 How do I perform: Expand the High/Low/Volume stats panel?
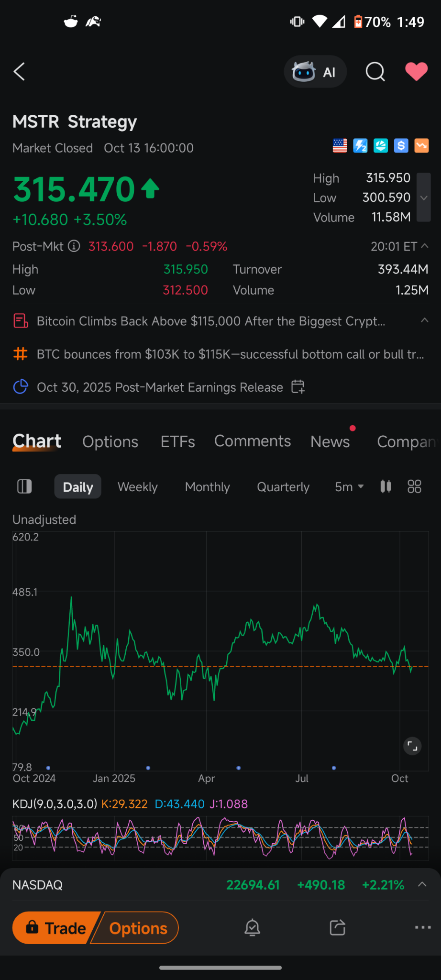(424, 198)
